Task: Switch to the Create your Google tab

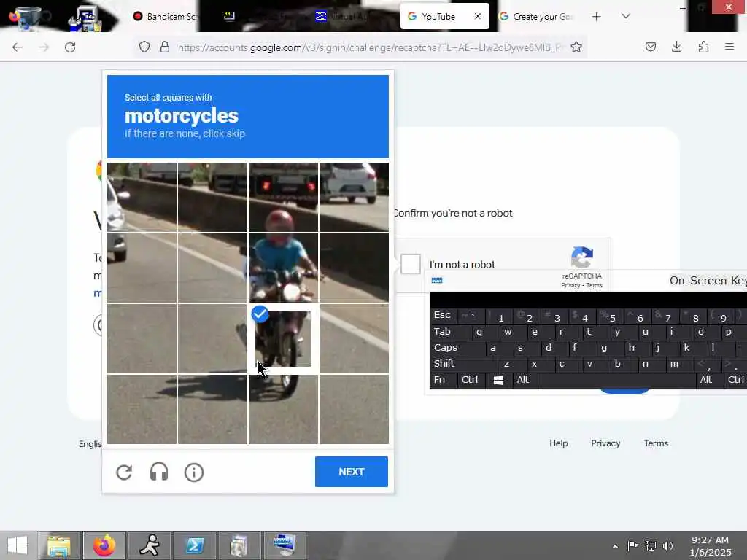Action: coord(536,17)
